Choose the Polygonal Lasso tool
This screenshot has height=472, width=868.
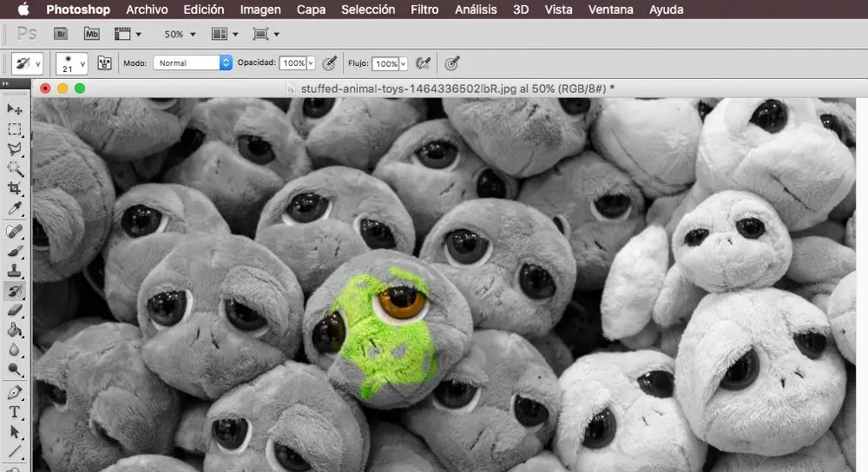tap(15, 149)
